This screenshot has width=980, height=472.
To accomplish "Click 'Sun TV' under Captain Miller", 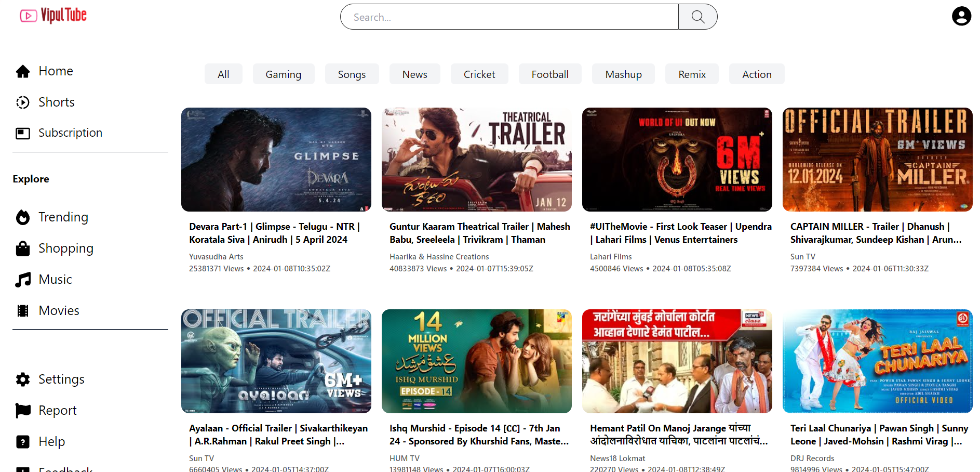I will pyautogui.click(x=803, y=257).
